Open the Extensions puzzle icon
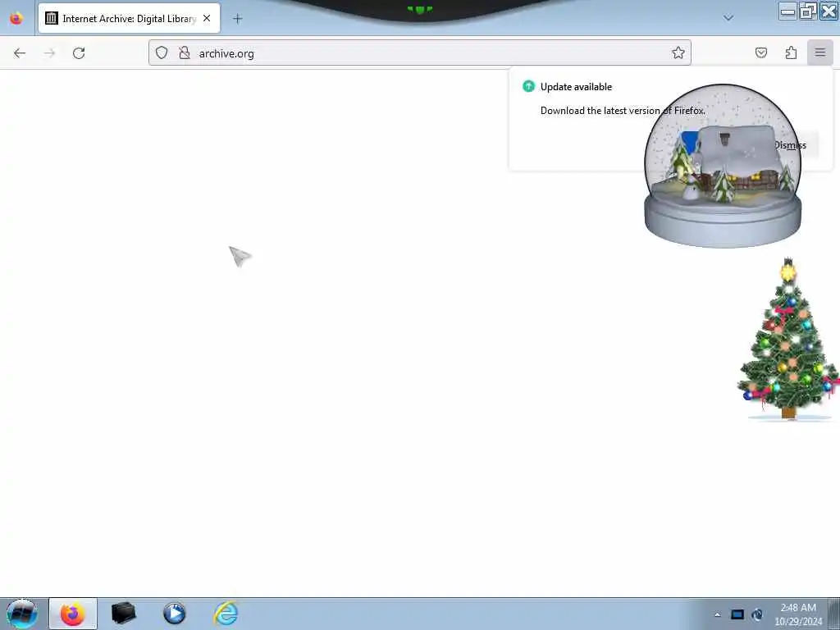Image resolution: width=840 pixels, height=630 pixels. tap(791, 52)
